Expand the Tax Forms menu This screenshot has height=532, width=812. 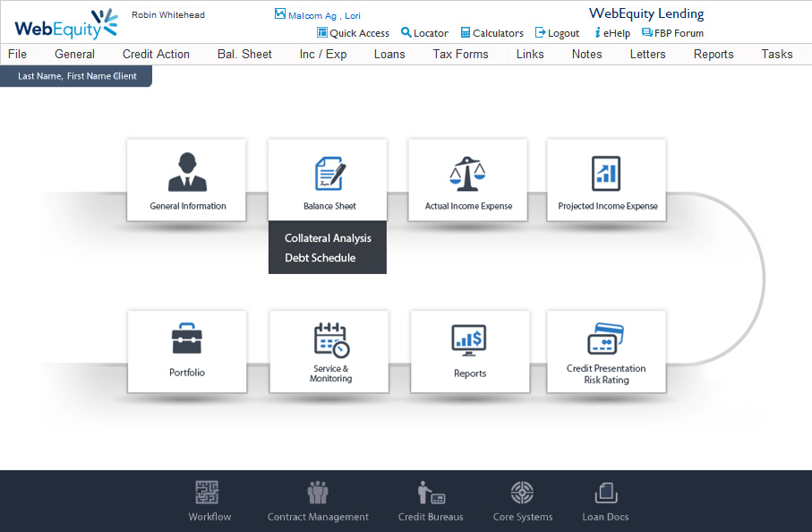460,54
